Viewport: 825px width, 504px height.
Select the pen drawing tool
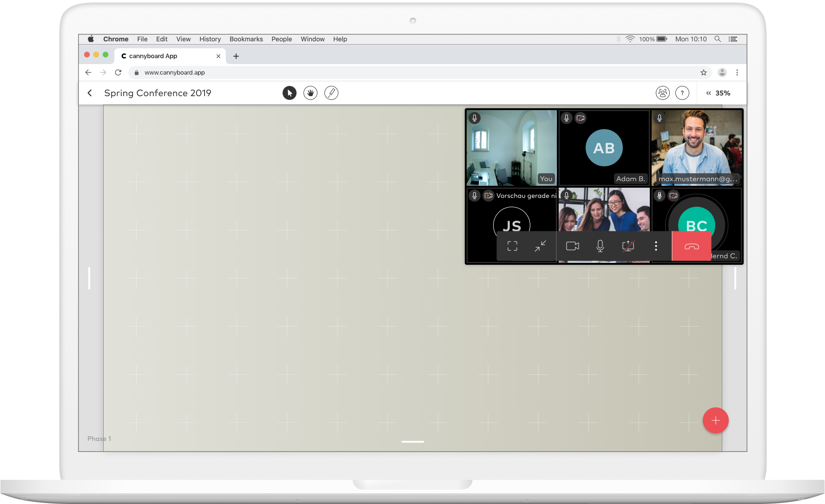click(331, 93)
